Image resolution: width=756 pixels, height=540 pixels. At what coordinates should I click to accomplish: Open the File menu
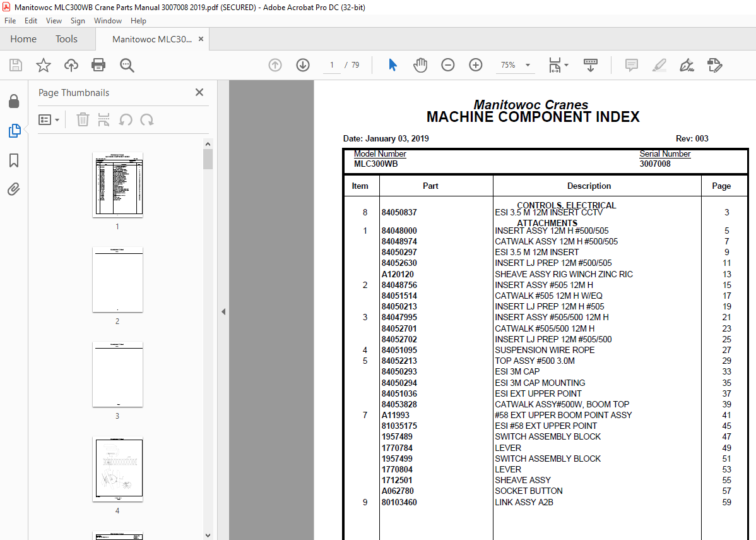pos(10,21)
